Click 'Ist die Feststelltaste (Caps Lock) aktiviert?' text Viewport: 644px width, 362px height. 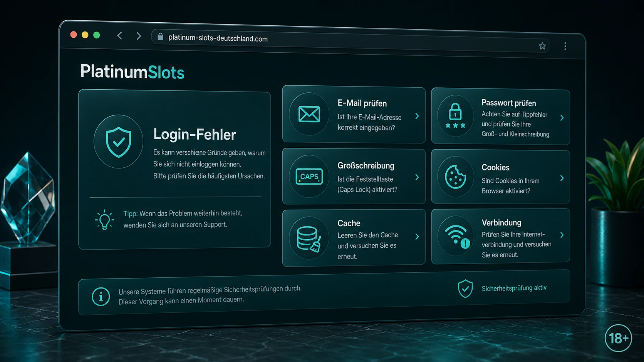tap(367, 184)
